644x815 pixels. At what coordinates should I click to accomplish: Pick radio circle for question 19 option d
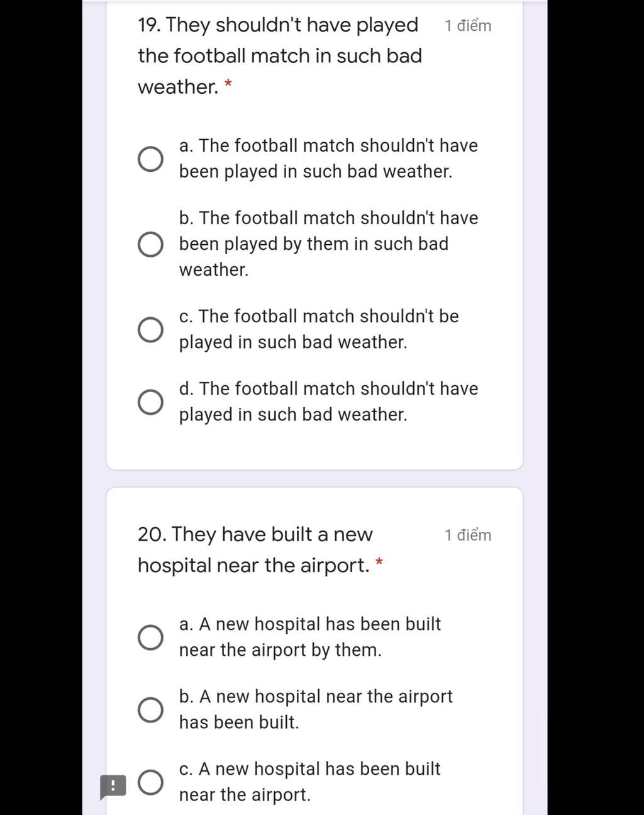coord(150,402)
